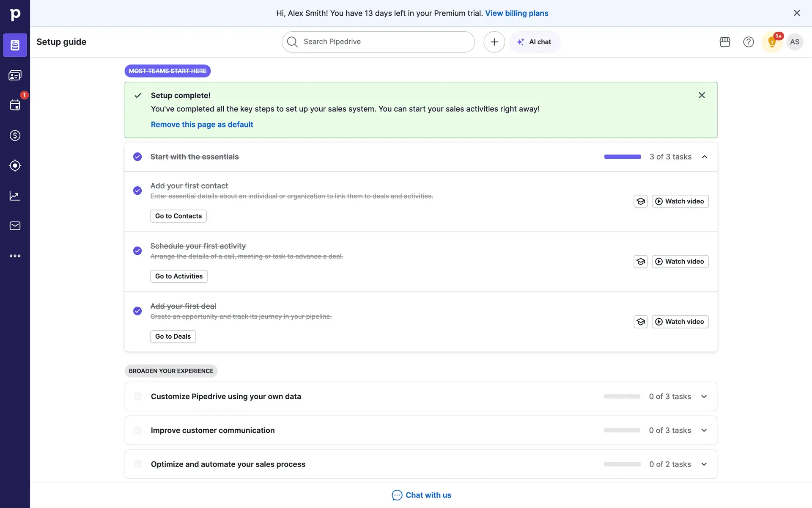The image size is (812, 508).
Task: Expand Improve customer communication section
Action: click(x=704, y=431)
